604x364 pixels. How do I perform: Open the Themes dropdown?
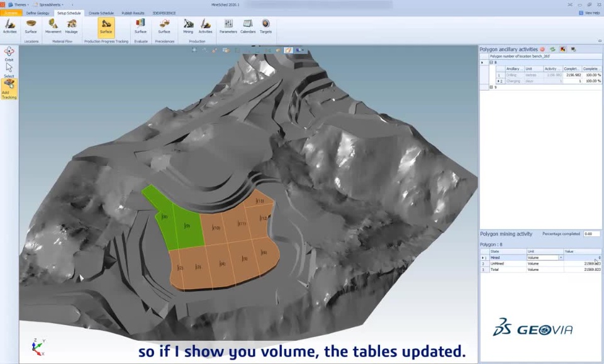click(x=19, y=4)
